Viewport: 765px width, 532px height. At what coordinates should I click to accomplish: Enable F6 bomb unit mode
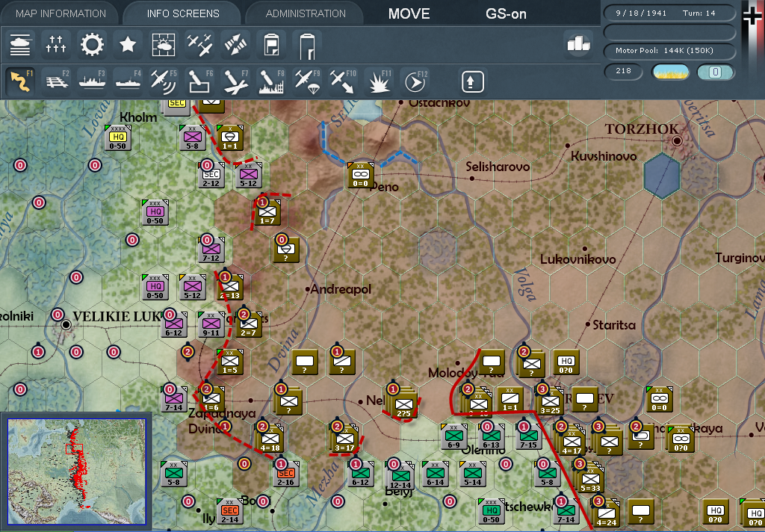[200, 81]
